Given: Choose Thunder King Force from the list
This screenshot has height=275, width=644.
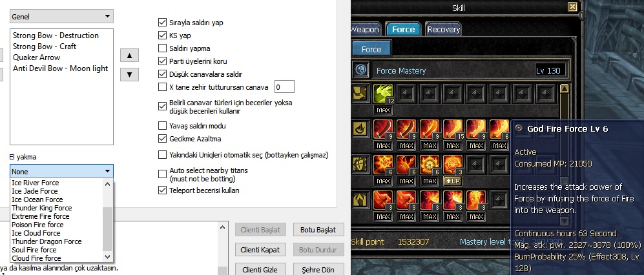Looking at the screenshot, I should click(x=42, y=208).
